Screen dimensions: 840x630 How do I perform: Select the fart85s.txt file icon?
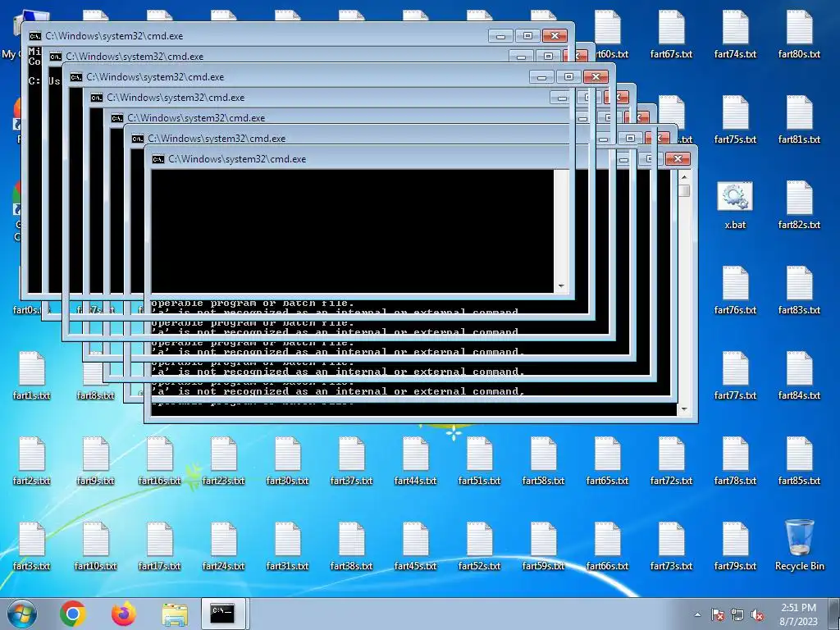[799, 461]
